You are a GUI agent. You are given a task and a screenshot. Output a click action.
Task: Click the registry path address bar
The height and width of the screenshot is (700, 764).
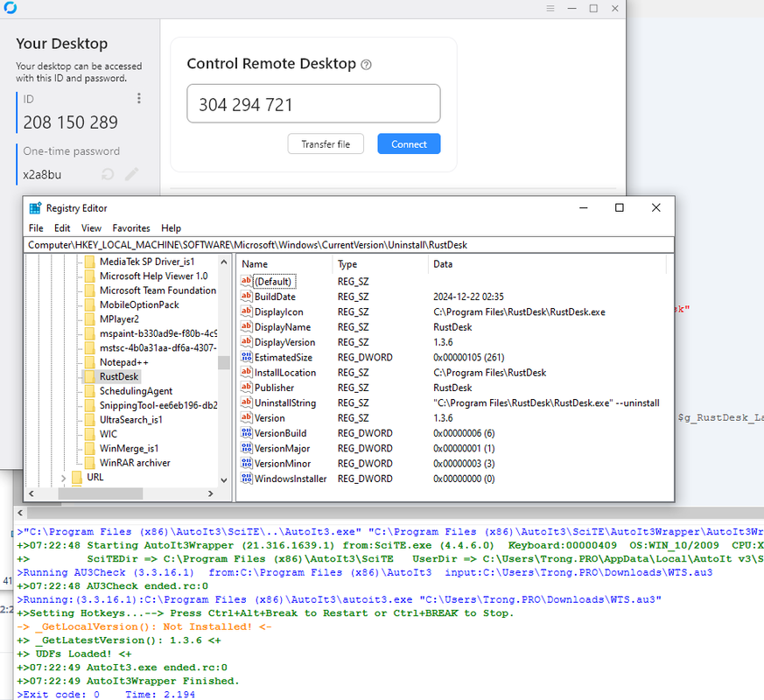click(x=349, y=244)
